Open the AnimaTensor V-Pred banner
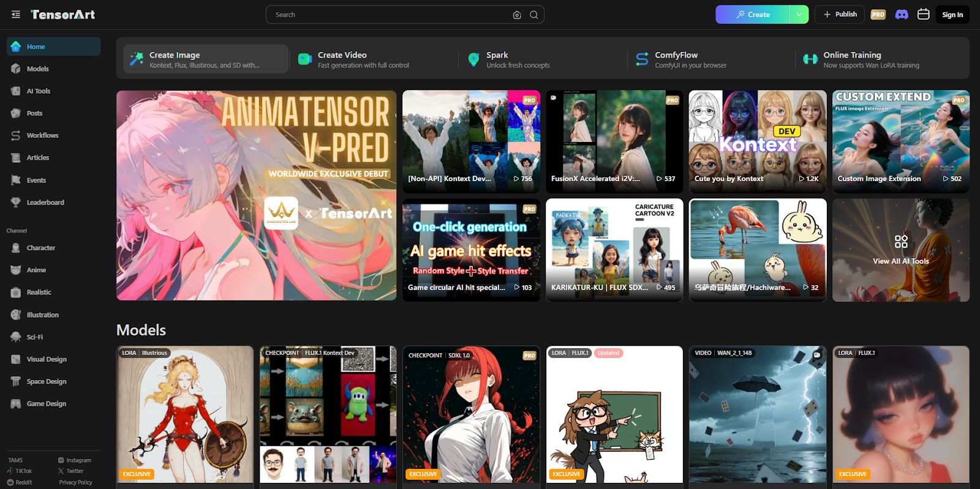The width and height of the screenshot is (980, 489). [257, 195]
